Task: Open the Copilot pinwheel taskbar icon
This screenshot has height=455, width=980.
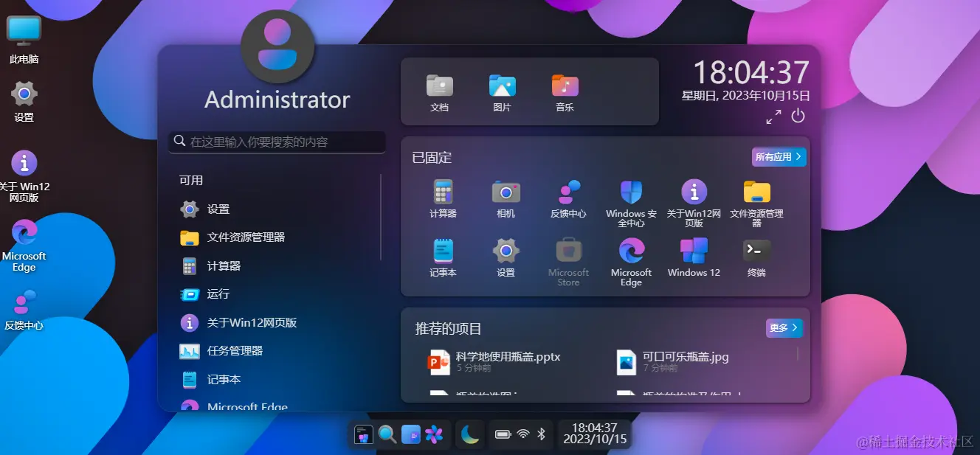Action: [434, 434]
